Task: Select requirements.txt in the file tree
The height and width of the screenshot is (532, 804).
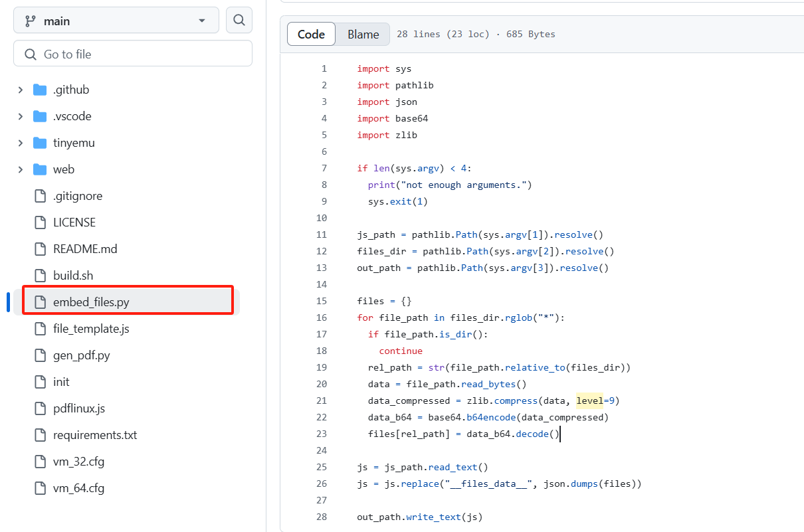Action: pos(95,435)
